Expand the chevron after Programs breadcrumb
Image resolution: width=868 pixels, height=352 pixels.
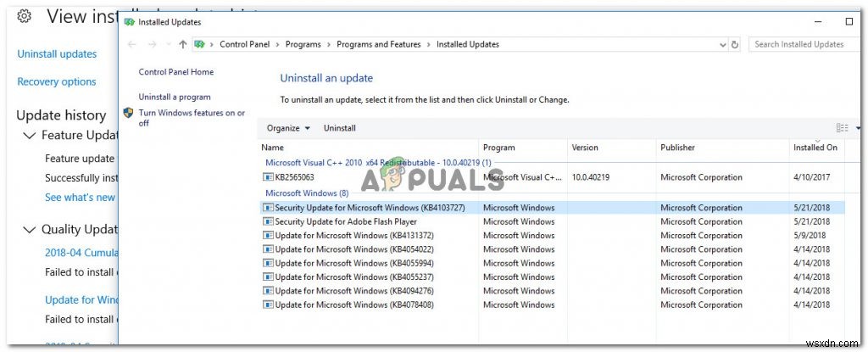point(329,44)
